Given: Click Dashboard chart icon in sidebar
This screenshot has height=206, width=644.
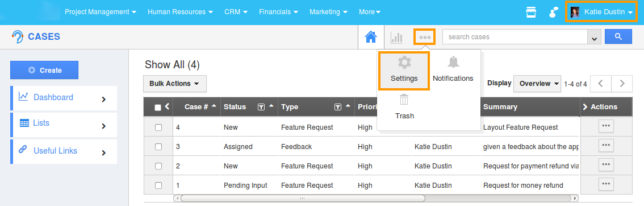Looking at the screenshot, I should click(x=23, y=96).
